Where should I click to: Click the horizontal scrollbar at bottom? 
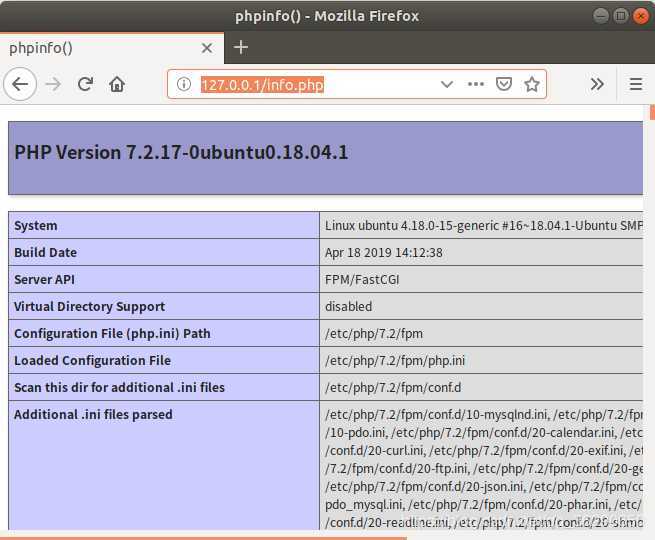coord(203,538)
